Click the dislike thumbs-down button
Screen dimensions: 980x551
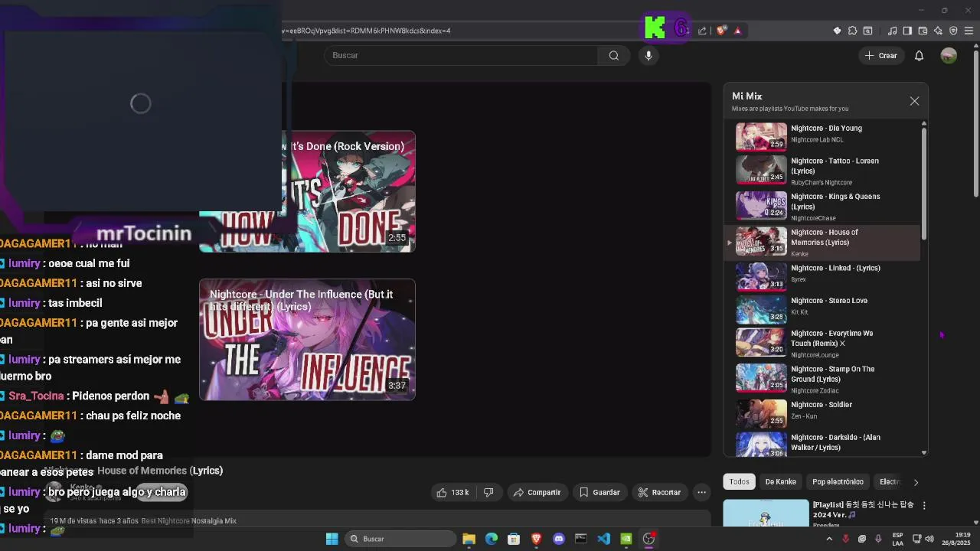point(488,492)
